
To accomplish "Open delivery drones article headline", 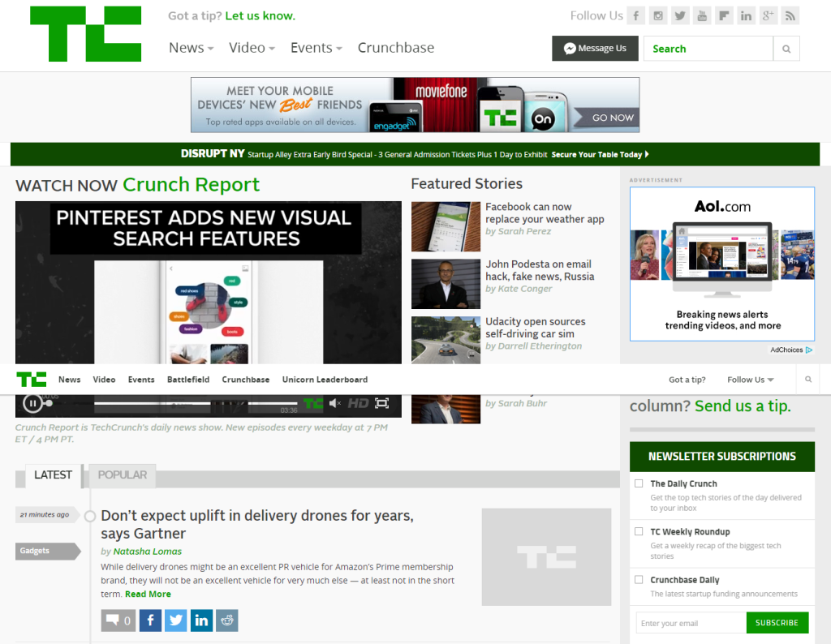I will pos(257,524).
